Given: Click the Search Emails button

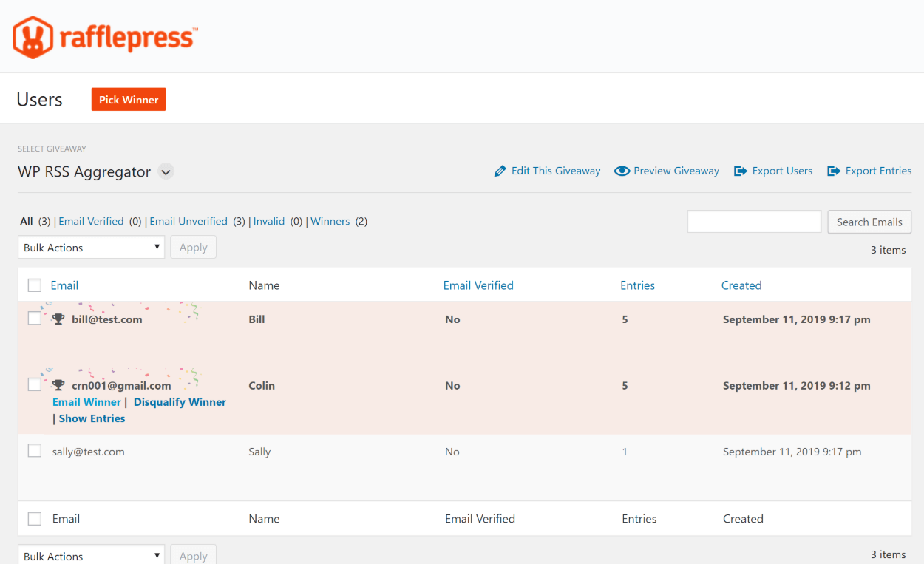Looking at the screenshot, I should coord(869,222).
